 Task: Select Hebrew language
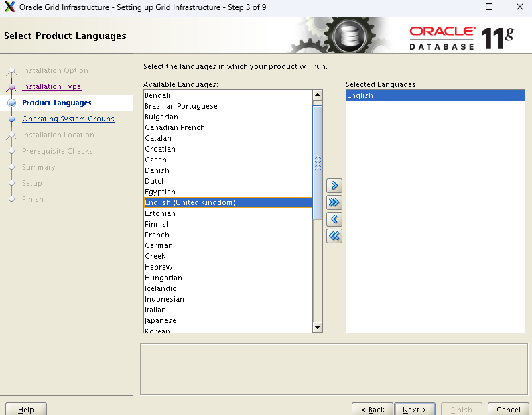click(x=228, y=267)
